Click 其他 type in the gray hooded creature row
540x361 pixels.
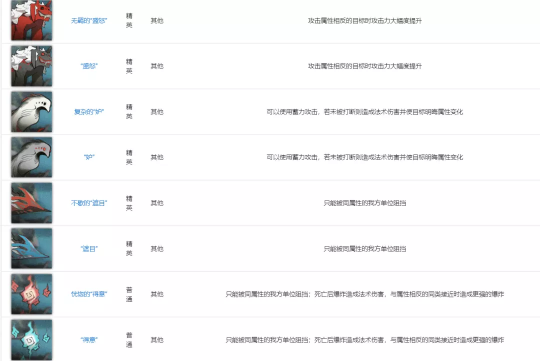click(157, 157)
